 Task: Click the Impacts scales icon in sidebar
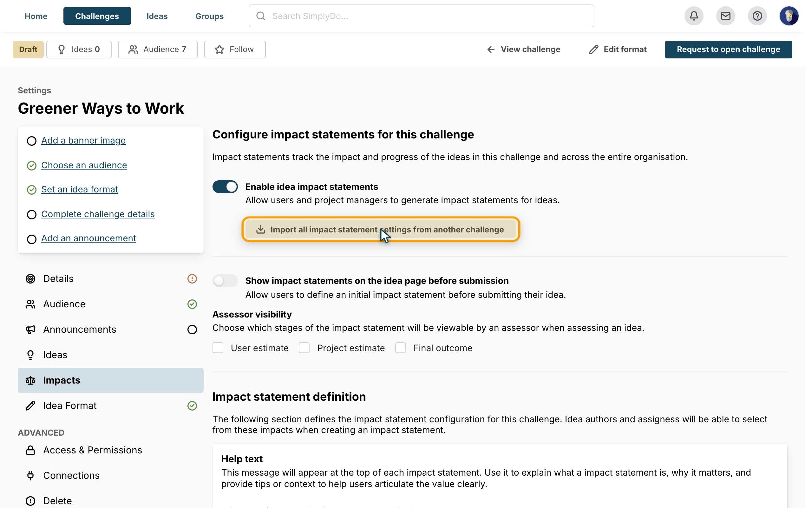pos(30,380)
